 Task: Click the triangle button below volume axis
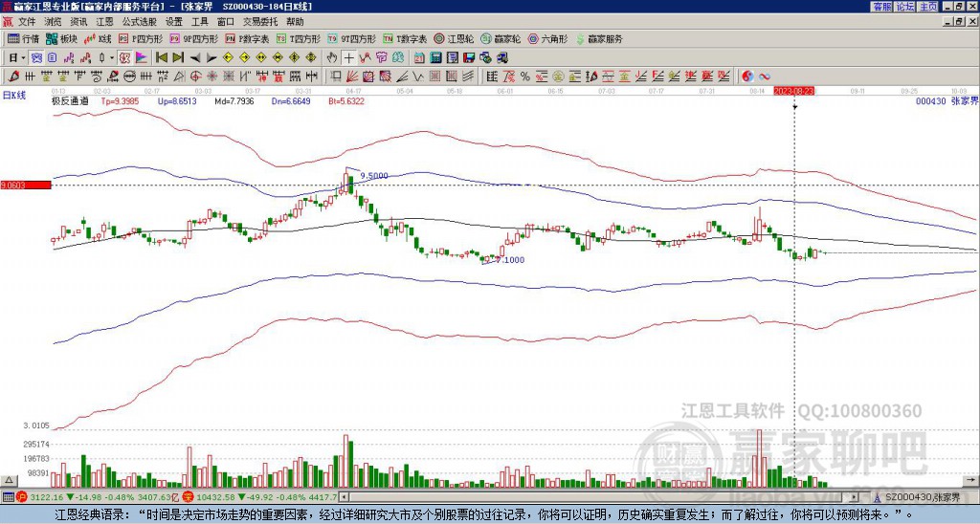(x=9, y=480)
